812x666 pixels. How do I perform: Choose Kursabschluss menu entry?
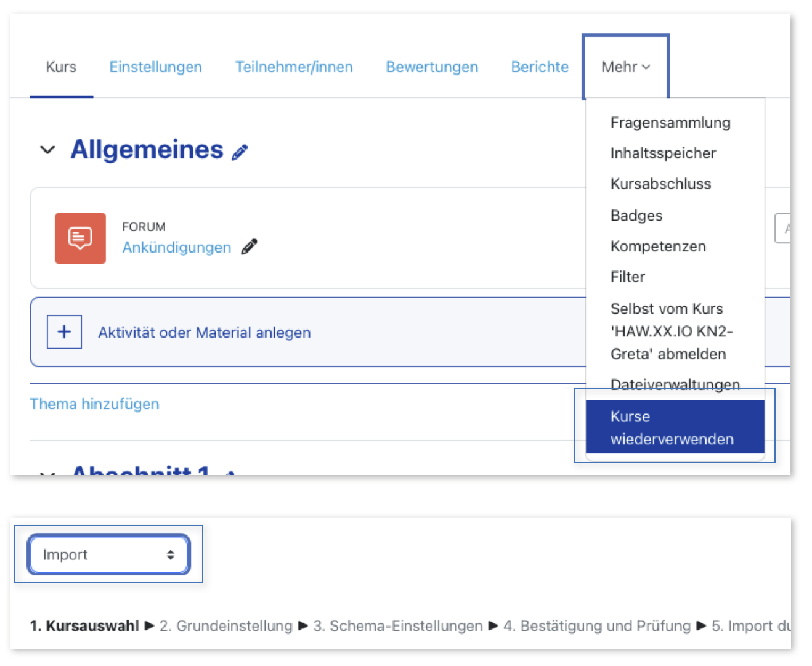point(660,184)
